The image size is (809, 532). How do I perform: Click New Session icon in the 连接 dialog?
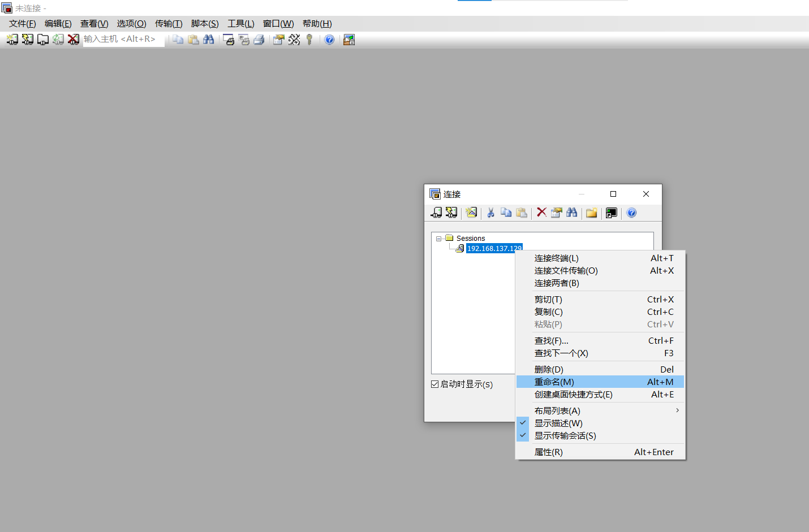[x=471, y=213]
